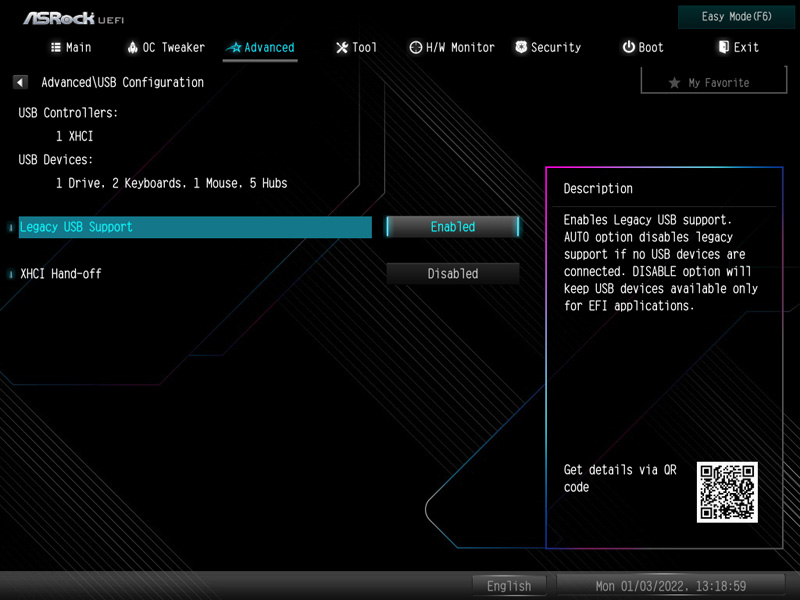The height and width of the screenshot is (600, 800).
Task: Click the date and time display
Action: (x=670, y=586)
